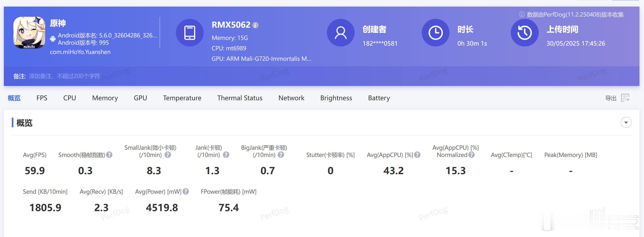Click the Avg(AppCPU) value 43.2
The width and height of the screenshot is (644, 237).
point(393,171)
